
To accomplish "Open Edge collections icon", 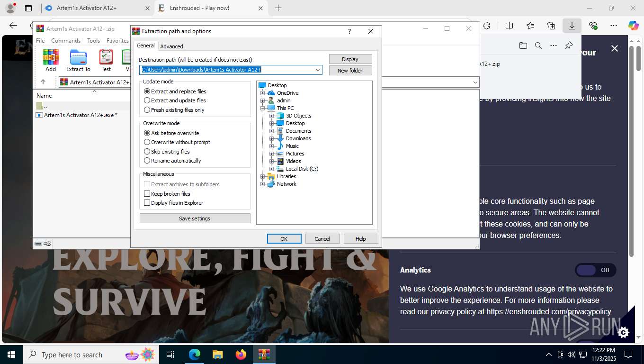I will 551,26.
